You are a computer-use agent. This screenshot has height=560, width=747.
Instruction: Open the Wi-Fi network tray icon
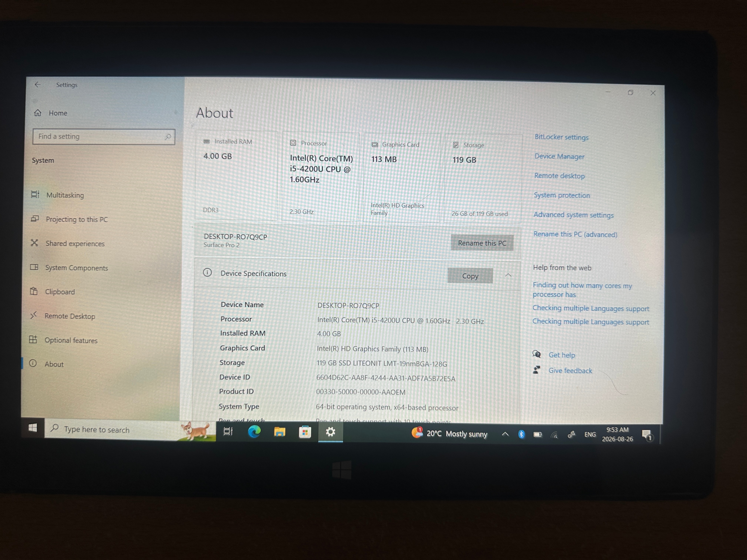click(x=554, y=435)
